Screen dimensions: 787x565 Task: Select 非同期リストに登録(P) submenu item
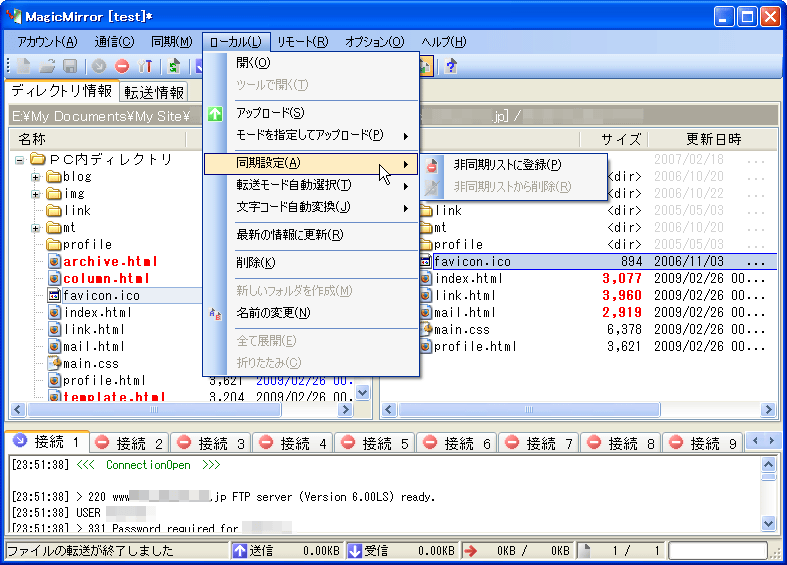pyautogui.click(x=514, y=165)
